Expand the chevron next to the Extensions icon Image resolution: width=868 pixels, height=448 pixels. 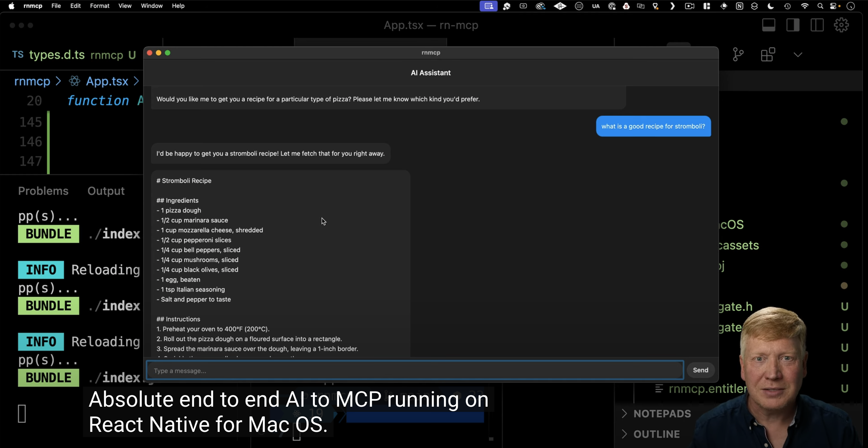(798, 55)
